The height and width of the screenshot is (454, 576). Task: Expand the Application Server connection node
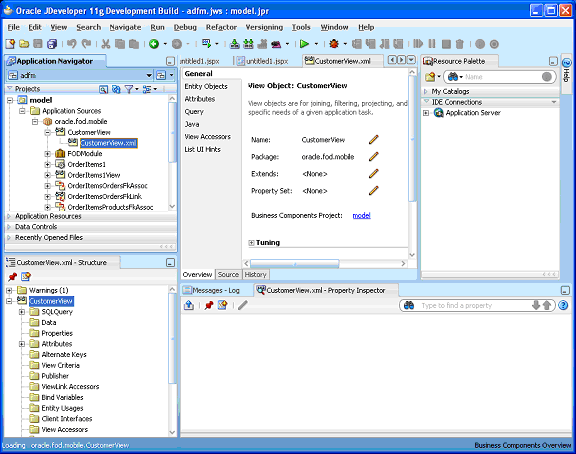pyautogui.click(x=426, y=113)
